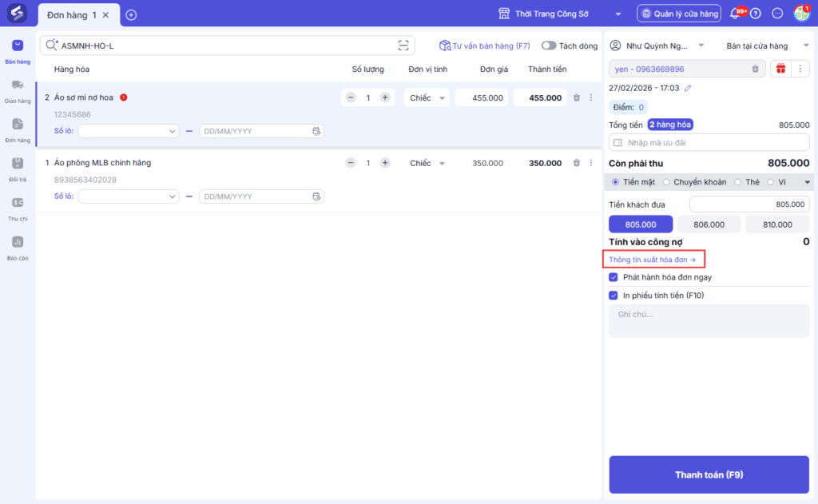The image size is (818, 504).
Task: Open the chat bubble icon in header
Action: point(777,14)
